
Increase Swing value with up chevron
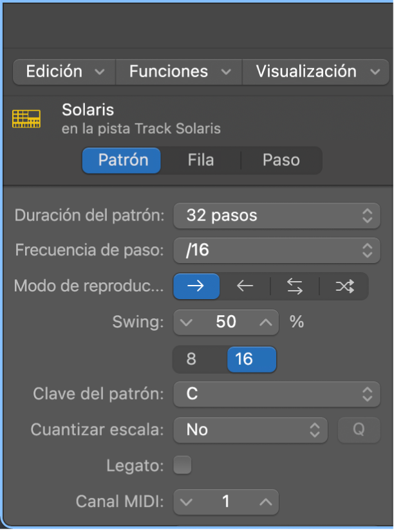pos(265,322)
